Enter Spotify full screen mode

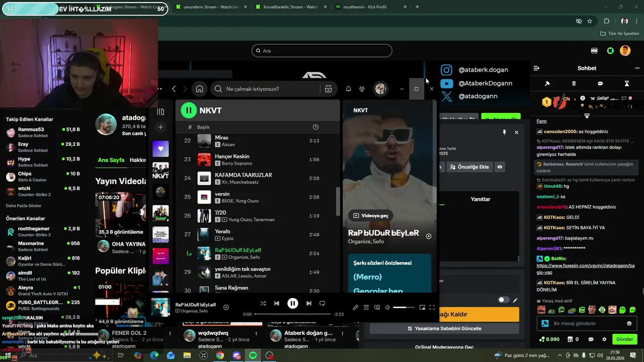[432, 307]
